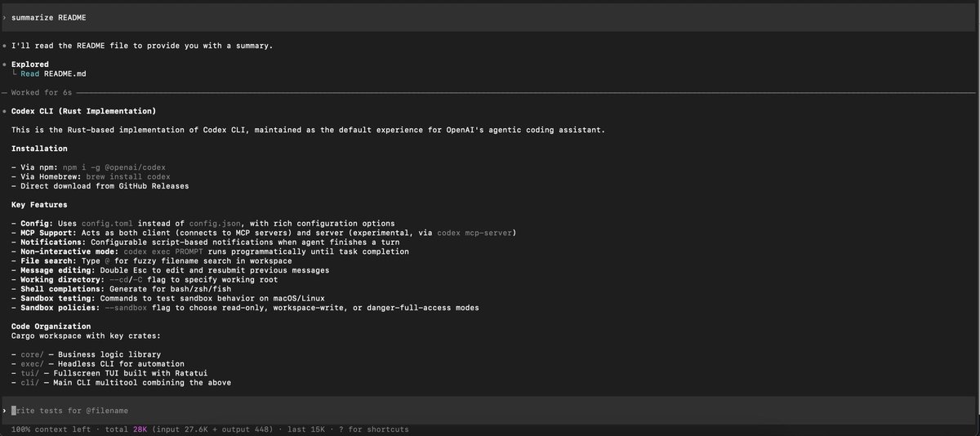Click '100% context left' in status bar
This screenshot has width=980, height=436.
coord(53,429)
